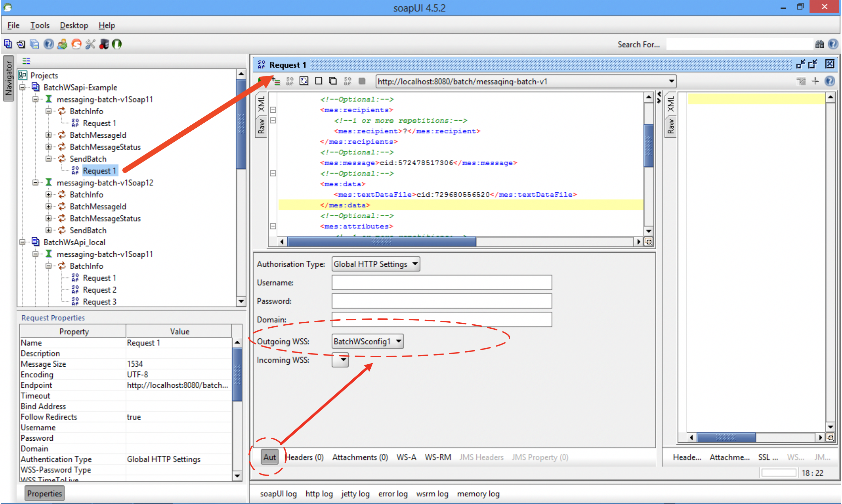Viewport: 842px width, 504px height.
Task: Collapse the SendBatch node under Soap11
Action: pyautogui.click(x=49, y=159)
